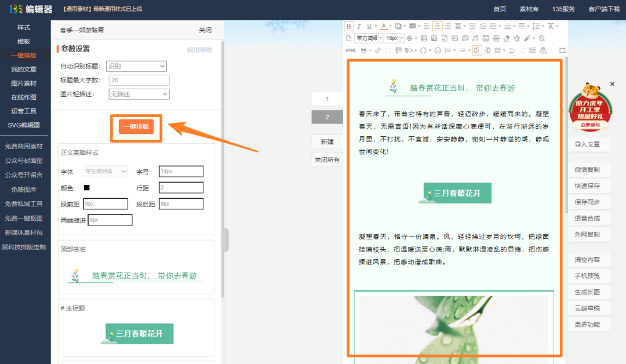This screenshot has height=364, width=626.
Task: Click the eraser clear-format icon
Action: point(507,38)
